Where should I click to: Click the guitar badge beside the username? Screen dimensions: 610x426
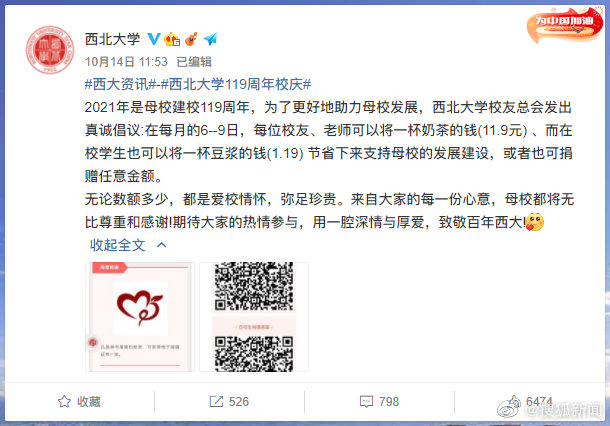[x=191, y=39]
